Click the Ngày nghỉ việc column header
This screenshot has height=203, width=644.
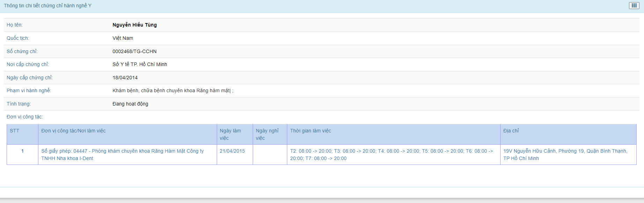(x=267, y=134)
